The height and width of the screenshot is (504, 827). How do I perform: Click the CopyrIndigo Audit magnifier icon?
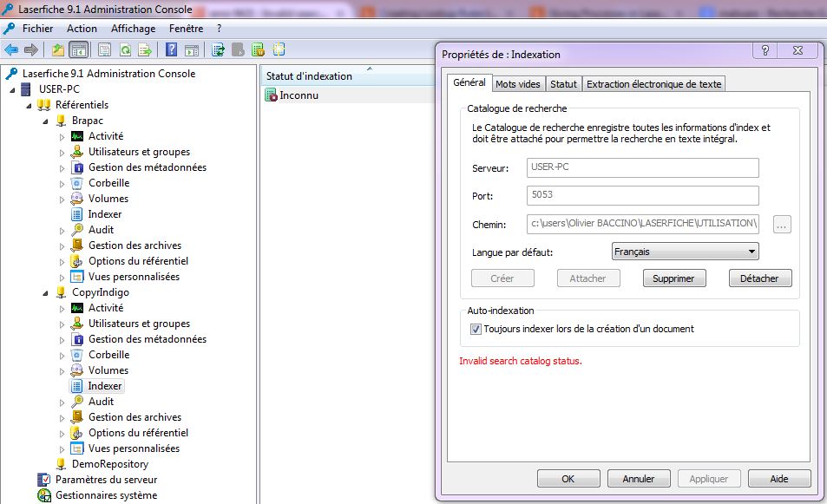[77, 402]
